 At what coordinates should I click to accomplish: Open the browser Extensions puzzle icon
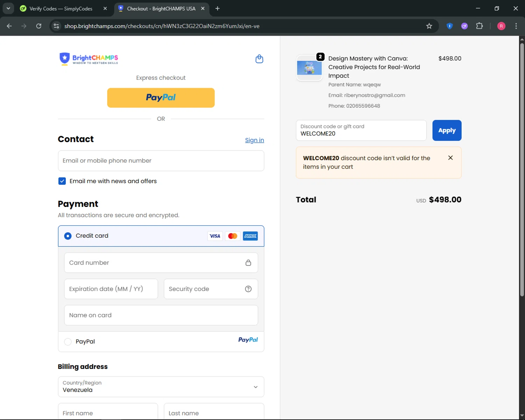pyautogui.click(x=479, y=26)
